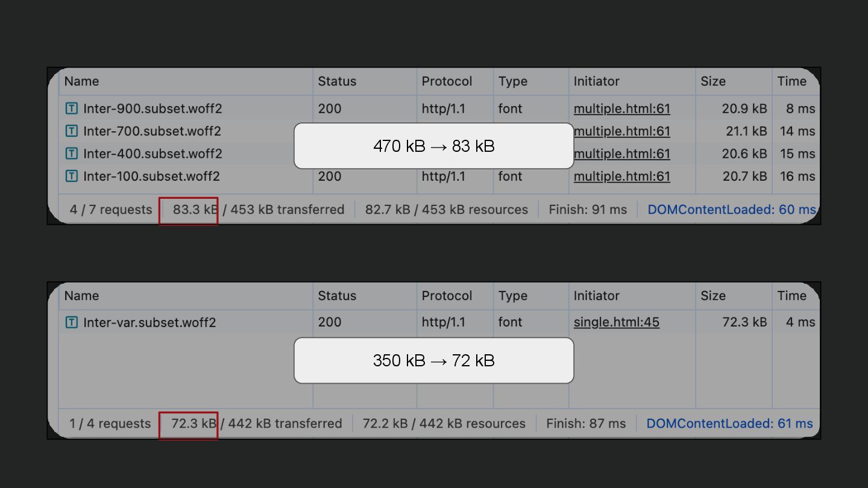The width and height of the screenshot is (868, 488).
Task: Click the font icon beside Inter-900.subset.woff2
Action: [x=71, y=109]
